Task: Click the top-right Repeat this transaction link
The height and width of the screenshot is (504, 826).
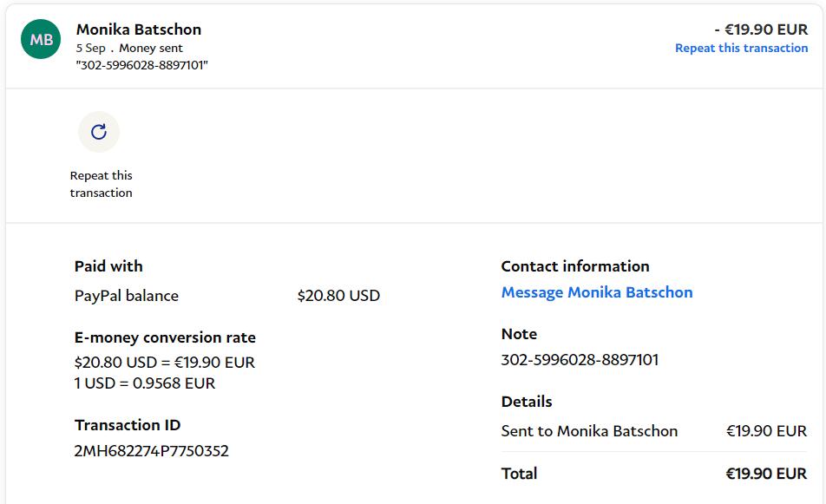Action: 741,49
